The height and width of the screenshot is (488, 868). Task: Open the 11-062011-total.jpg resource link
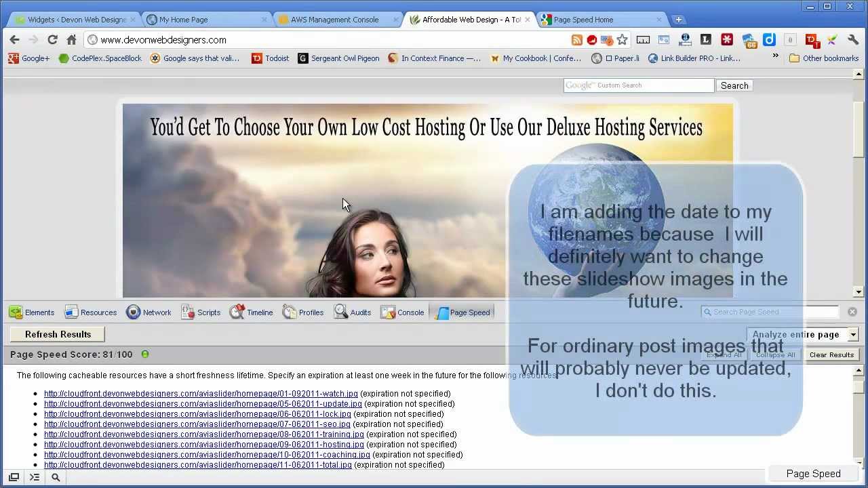click(198, 465)
